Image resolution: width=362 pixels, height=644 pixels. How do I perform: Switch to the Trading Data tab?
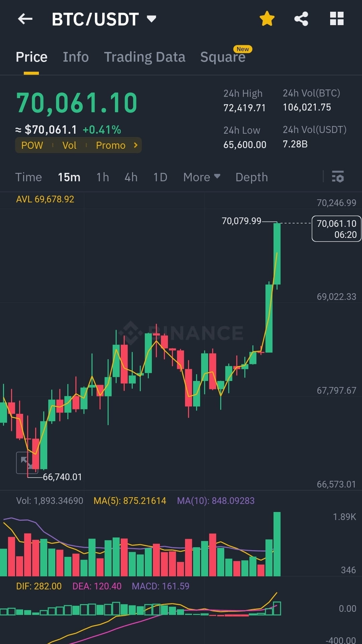click(x=145, y=57)
